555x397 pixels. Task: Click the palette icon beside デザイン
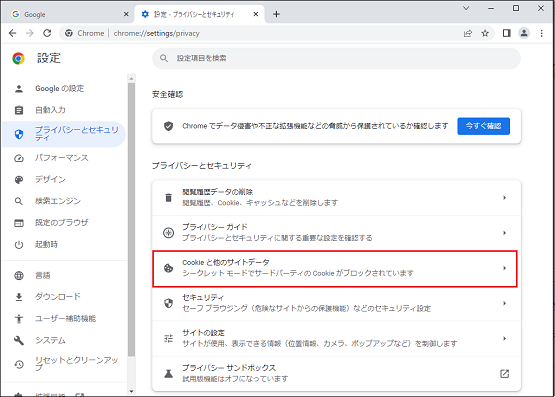(19, 180)
